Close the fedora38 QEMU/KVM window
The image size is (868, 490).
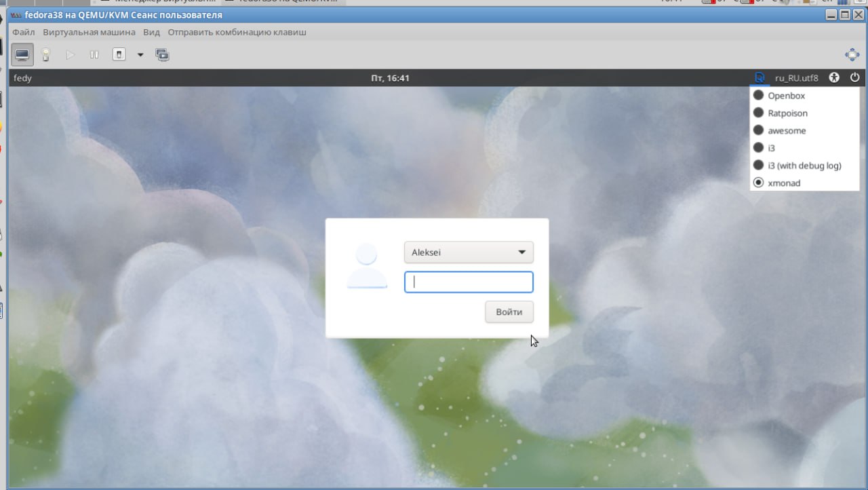pos(859,14)
